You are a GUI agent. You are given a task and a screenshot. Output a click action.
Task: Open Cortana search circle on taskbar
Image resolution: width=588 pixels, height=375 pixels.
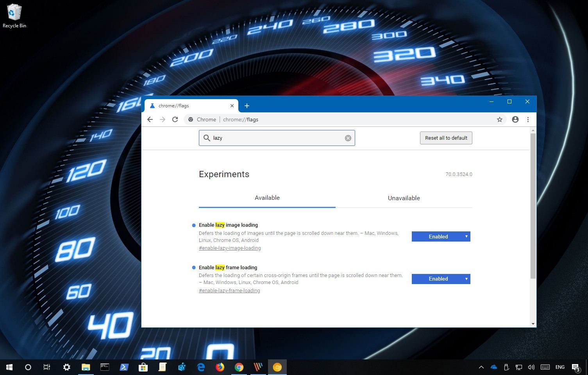(x=28, y=367)
